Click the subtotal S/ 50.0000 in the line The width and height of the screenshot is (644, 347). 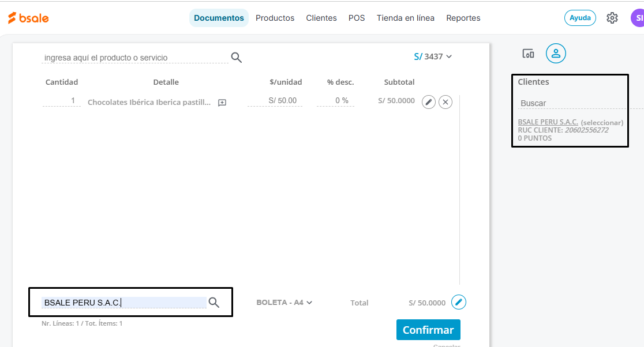coord(396,100)
